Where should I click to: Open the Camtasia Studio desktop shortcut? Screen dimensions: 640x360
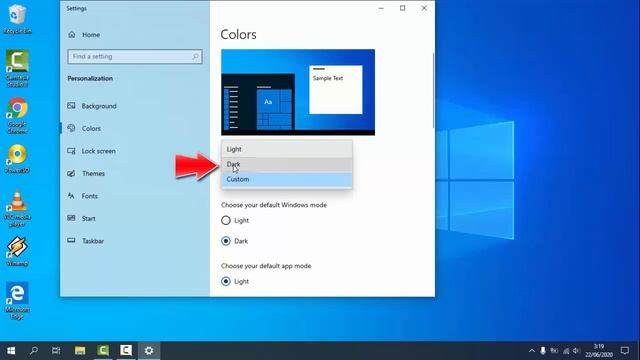[x=17, y=68]
